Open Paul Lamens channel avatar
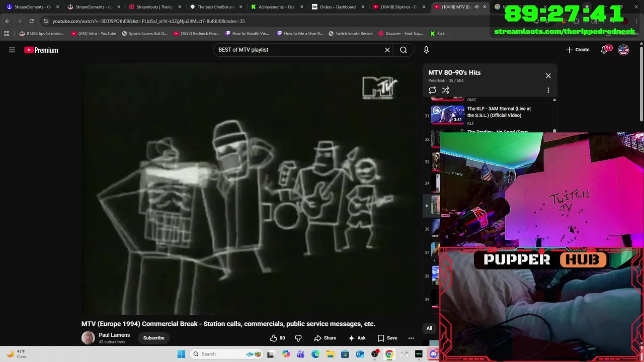Viewport: 644px width, 362px height. (88, 338)
